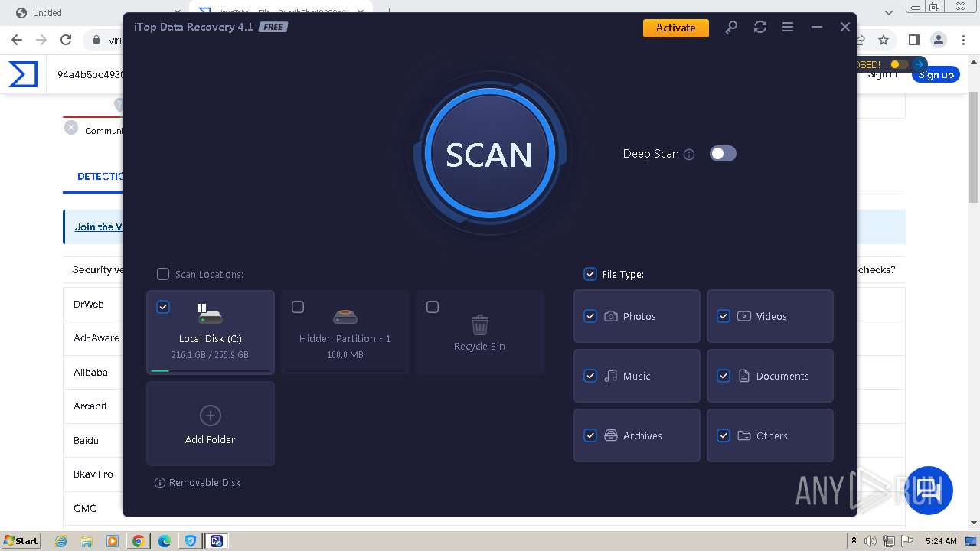Click the Add Folder plus icon

coord(210,416)
